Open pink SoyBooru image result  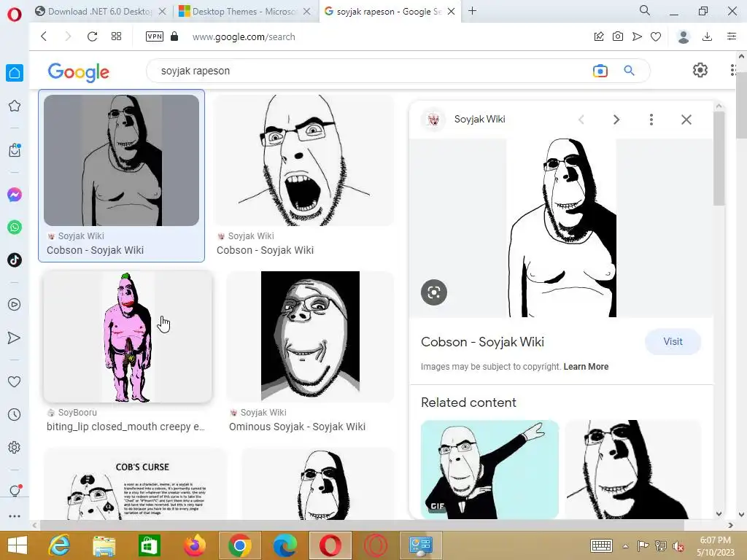(x=127, y=337)
